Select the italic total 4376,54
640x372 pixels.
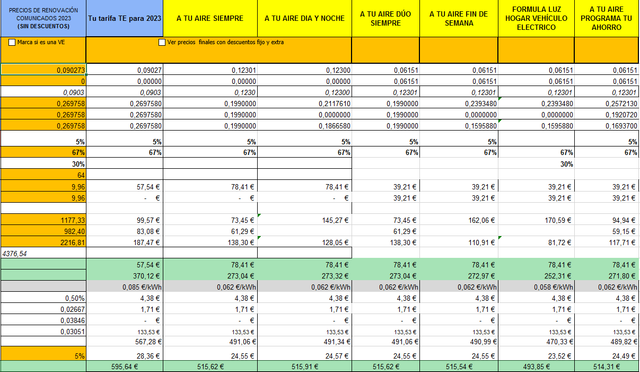43,254
